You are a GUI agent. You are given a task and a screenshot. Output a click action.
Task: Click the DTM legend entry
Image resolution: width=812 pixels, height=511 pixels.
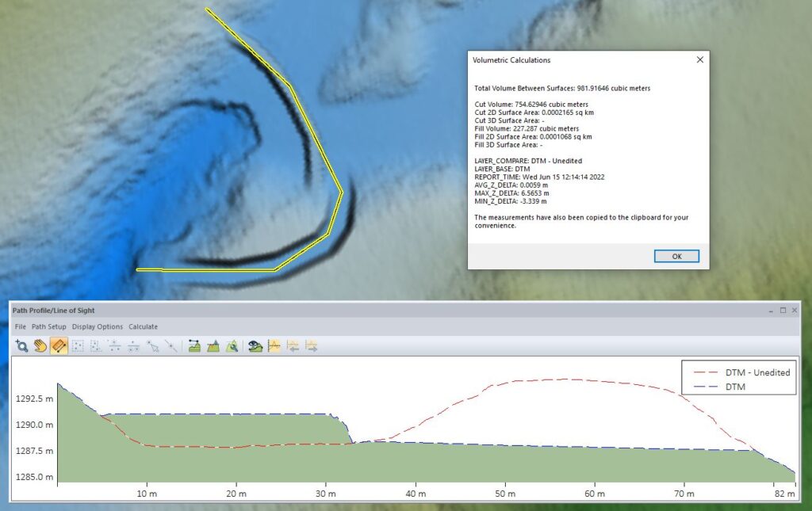[719, 387]
